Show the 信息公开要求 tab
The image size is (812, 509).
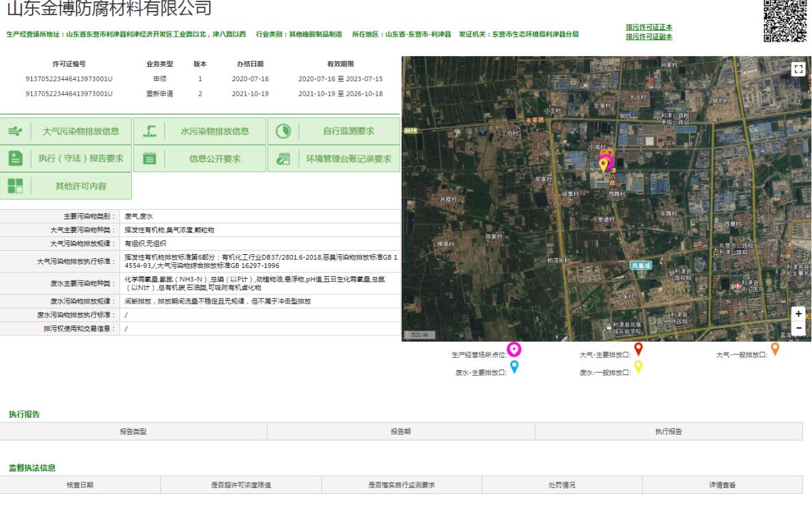pos(200,159)
